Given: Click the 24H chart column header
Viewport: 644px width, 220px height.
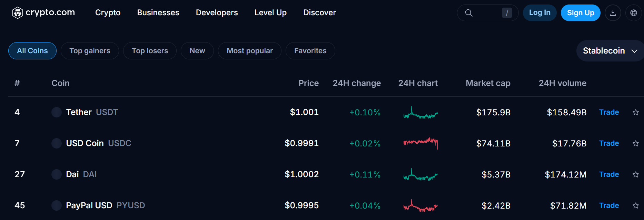Looking at the screenshot, I should point(418,83).
